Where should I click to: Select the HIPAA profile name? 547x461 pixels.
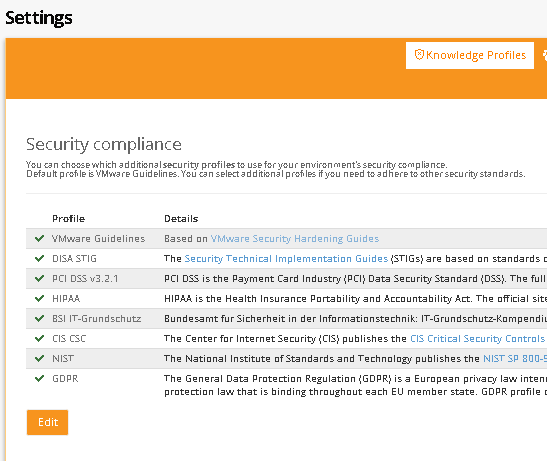pyautogui.click(x=66, y=299)
